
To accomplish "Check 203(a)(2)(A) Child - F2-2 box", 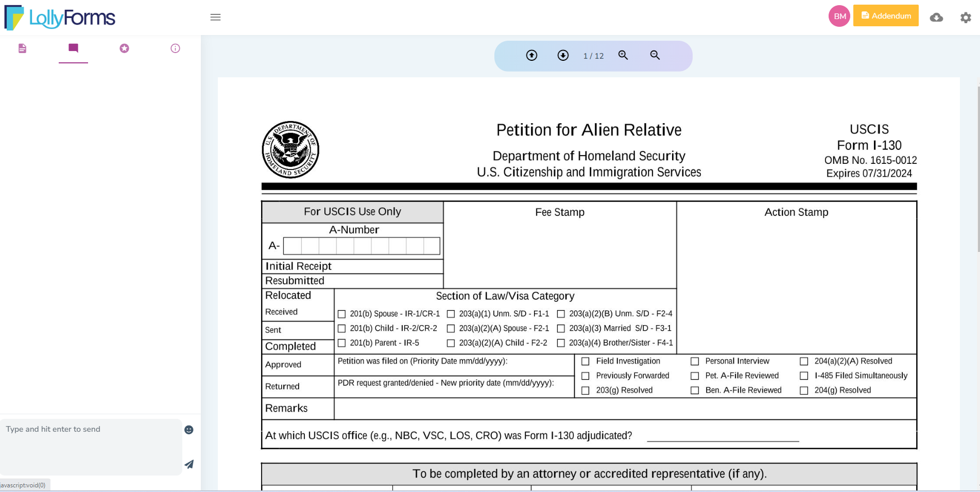I will coord(451,343).
